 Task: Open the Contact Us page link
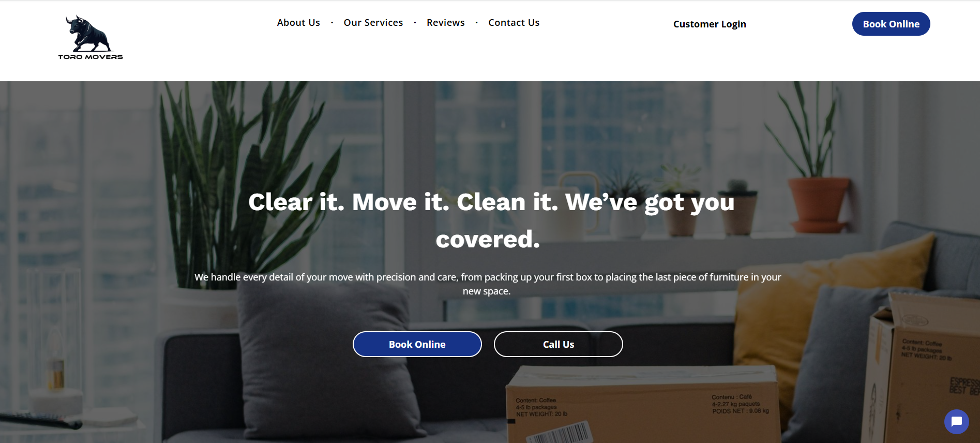click(x=514, y=23)
